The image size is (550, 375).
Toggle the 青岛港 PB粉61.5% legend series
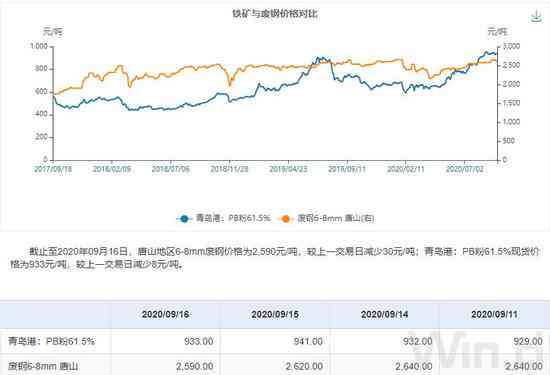coord(224,219)
